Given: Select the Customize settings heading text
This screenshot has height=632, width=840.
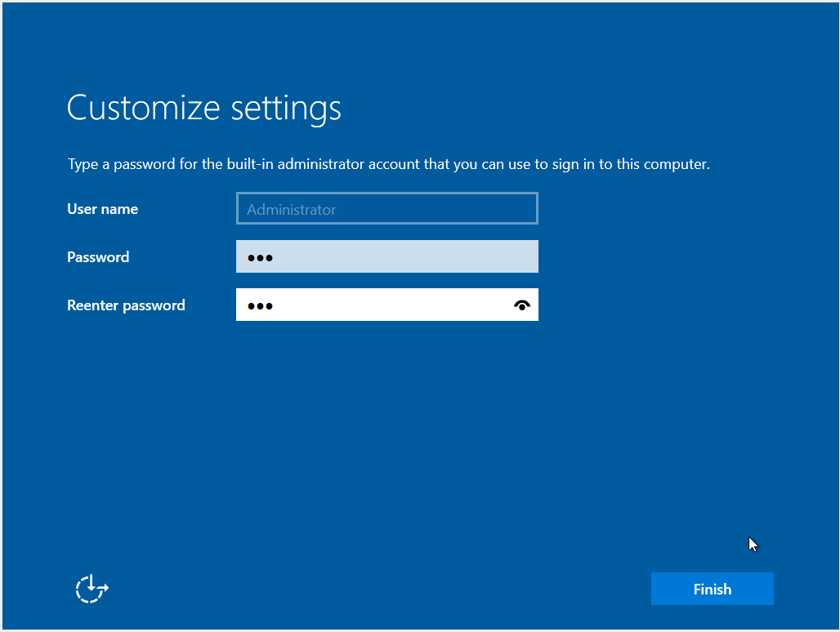Looking at the screenshot, I should [x=203, y=107].
